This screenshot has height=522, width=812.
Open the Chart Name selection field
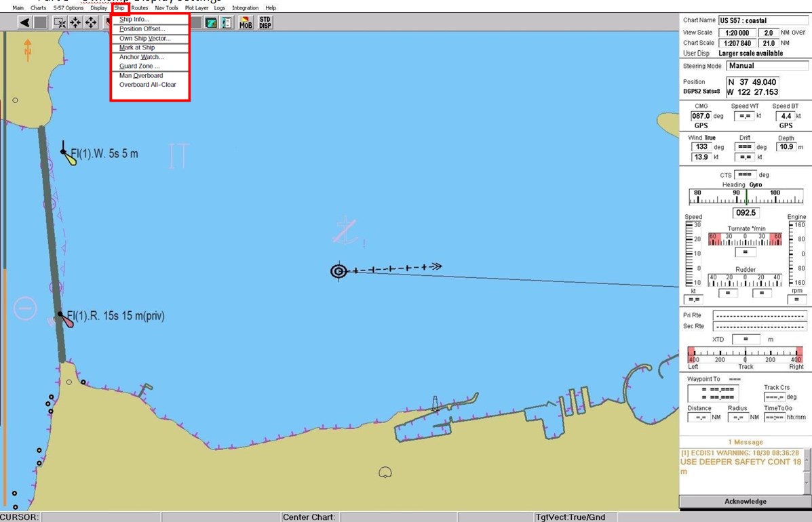coord(763,20)
